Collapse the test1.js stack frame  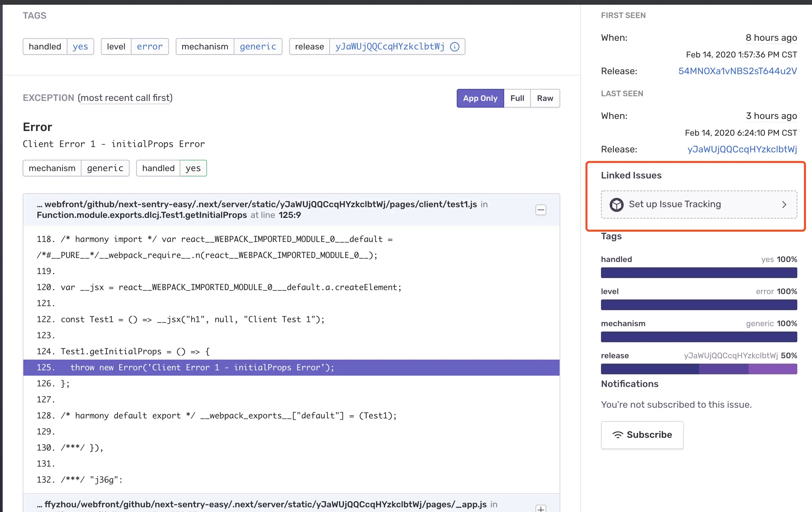(541, 210)
